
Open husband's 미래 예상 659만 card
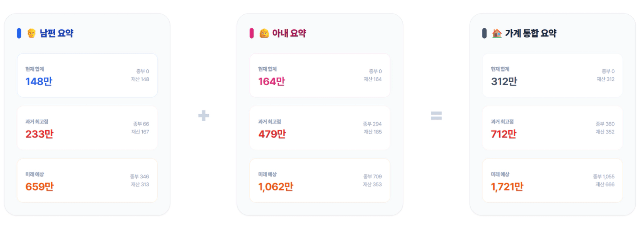click(87, 180)
